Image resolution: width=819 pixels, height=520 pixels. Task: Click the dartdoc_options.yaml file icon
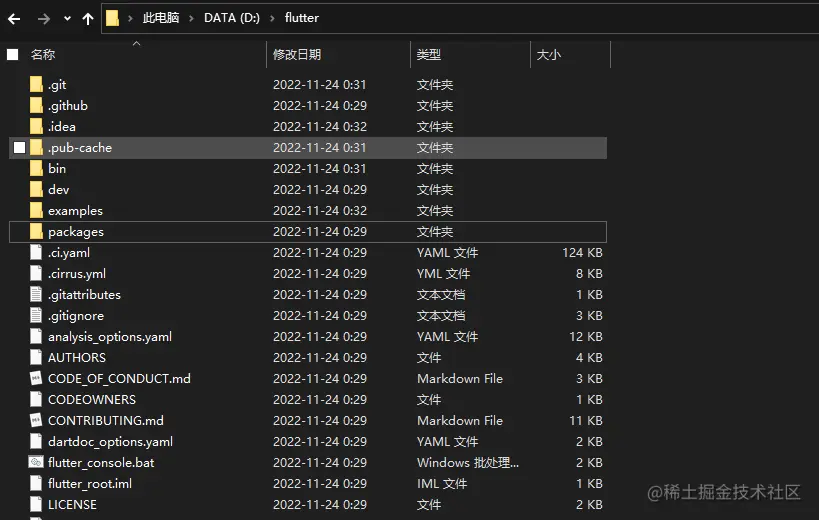pyautogui.click(x=36, y=441)
